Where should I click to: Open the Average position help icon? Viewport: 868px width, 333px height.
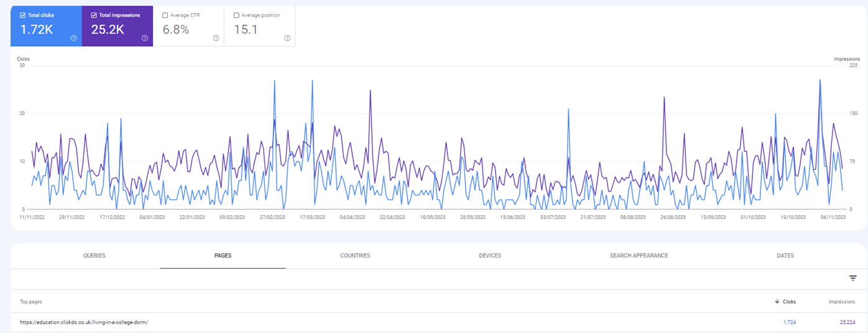coord(287,38)
